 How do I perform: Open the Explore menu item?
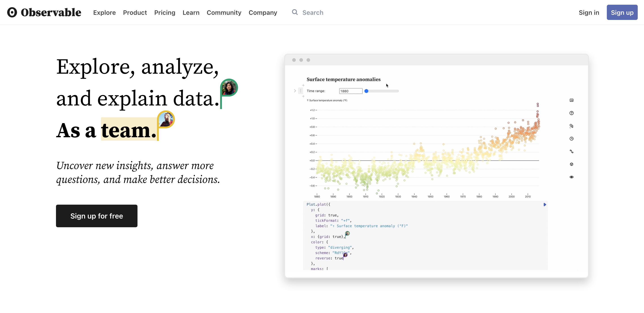tap(104, 12)
